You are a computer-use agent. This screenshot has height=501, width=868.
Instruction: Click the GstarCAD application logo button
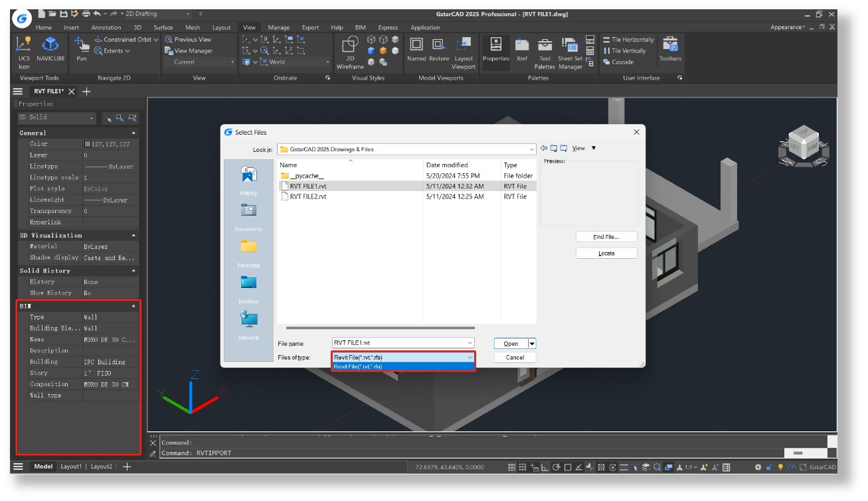(22, 19)
